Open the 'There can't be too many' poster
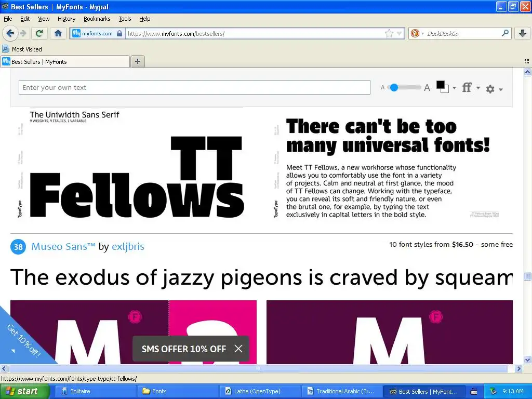 point(390,164)
